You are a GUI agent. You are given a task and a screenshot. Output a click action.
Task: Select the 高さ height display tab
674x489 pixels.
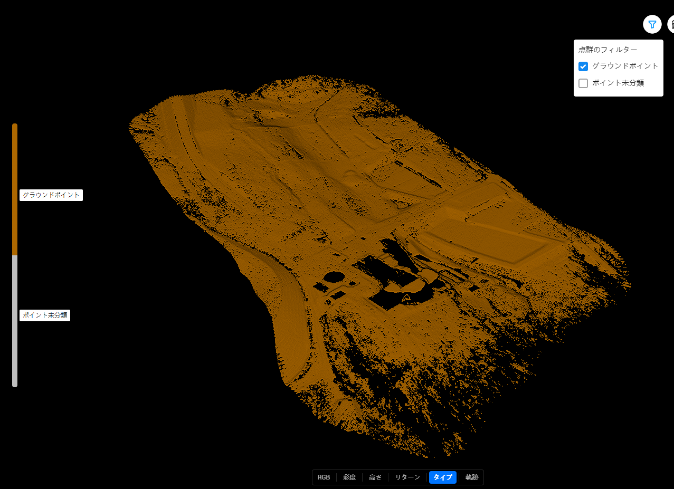(375, 477)
